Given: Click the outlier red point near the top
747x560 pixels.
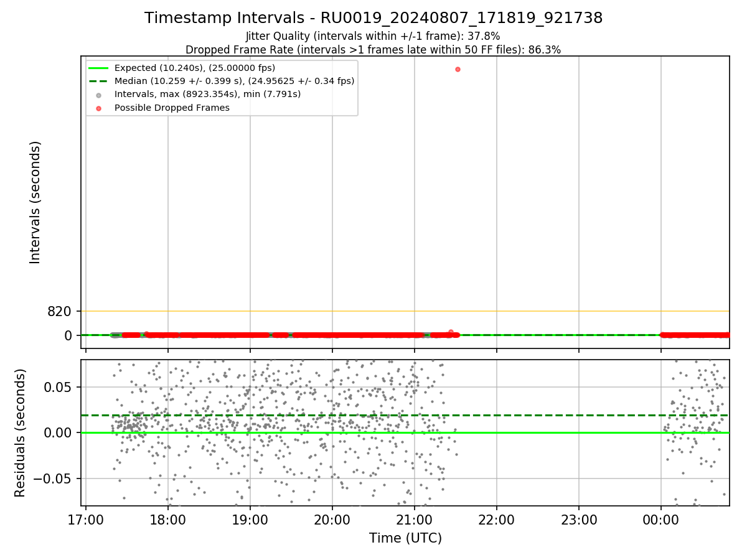Looking at the screenshot, I should point(458,69).
